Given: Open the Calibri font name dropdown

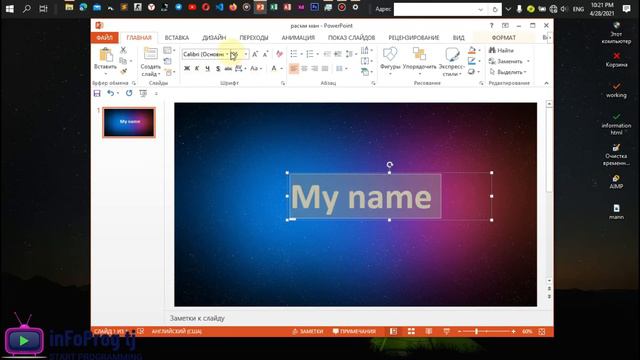Looking at the screenshot, I should click(x=227, y=54).
